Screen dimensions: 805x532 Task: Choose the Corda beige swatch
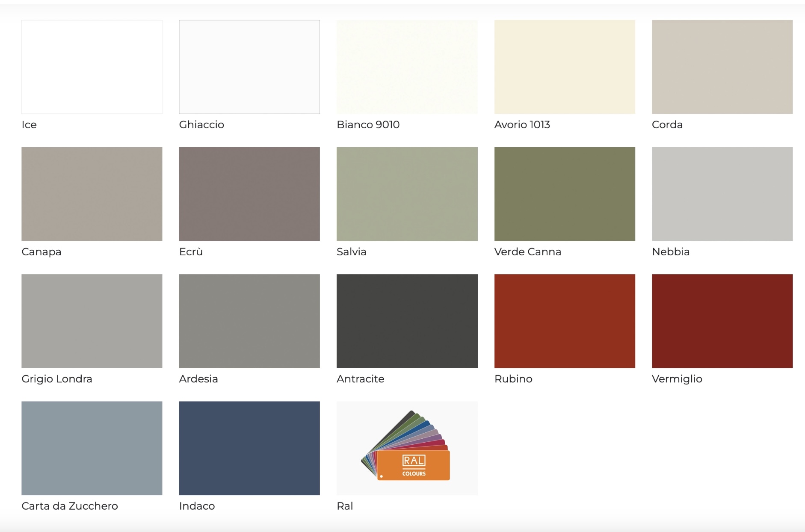tap(722, 67)
